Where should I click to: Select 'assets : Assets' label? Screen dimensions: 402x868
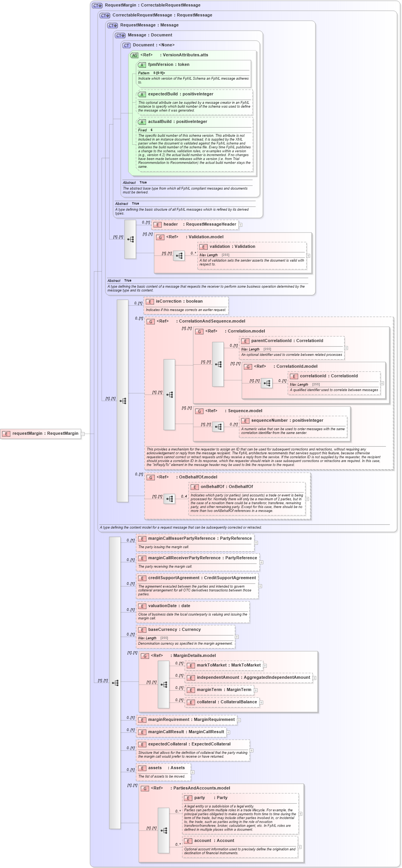[x=166, y=768]
